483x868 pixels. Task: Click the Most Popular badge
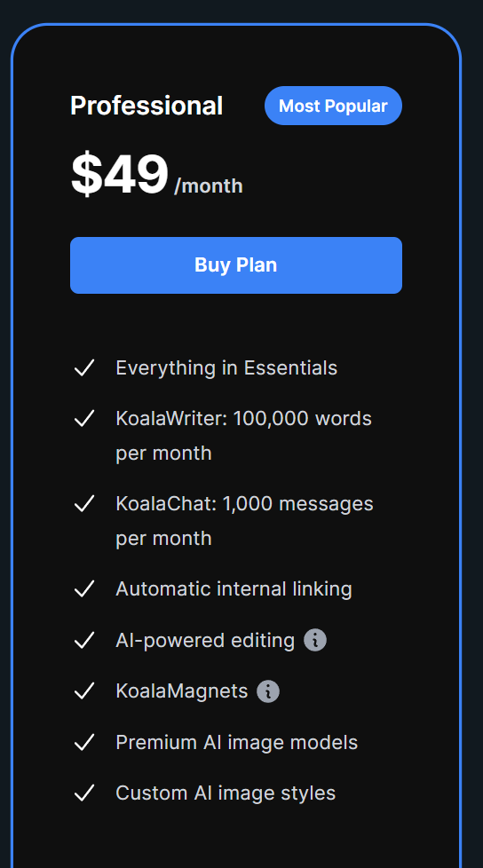coord(333,106)
